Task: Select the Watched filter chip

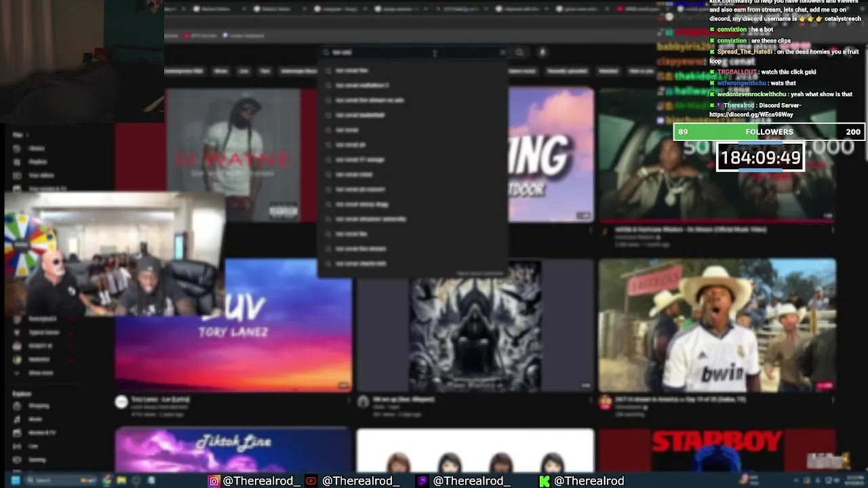Action: 608,71
